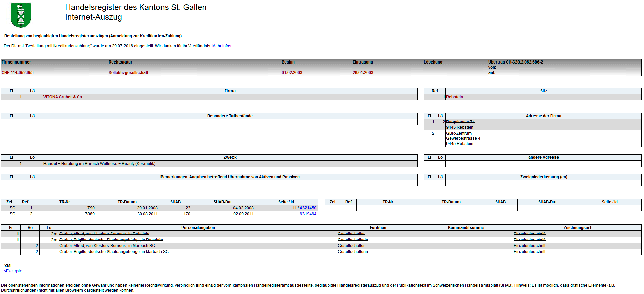Click the Kollektivgesellschaft legal form value
Screen dimensions: 644x294
(129, 73)
